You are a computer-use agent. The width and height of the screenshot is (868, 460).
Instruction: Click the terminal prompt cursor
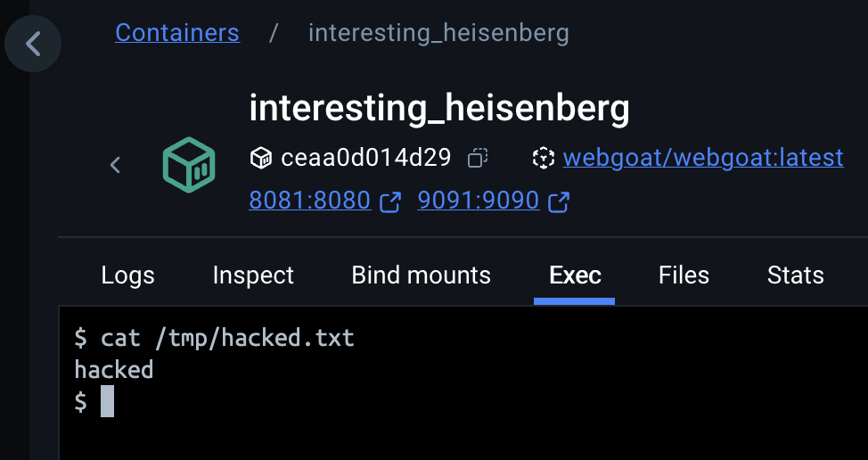(108, 401)
